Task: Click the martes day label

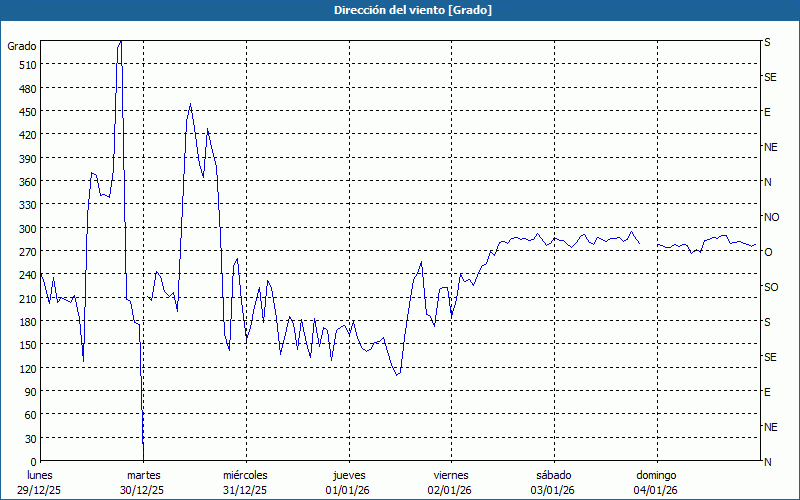Action: (143, 475)
